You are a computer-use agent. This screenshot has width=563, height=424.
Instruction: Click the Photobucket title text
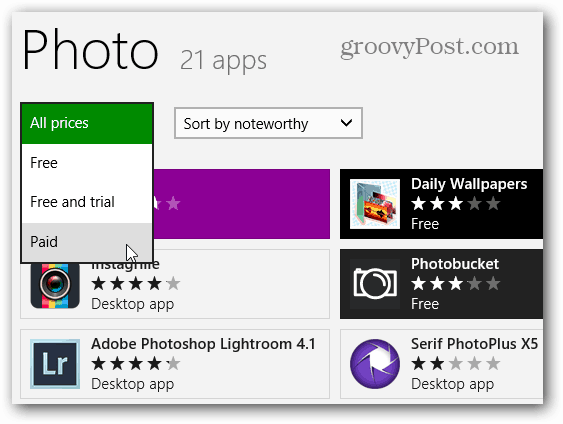click(455, 264)
